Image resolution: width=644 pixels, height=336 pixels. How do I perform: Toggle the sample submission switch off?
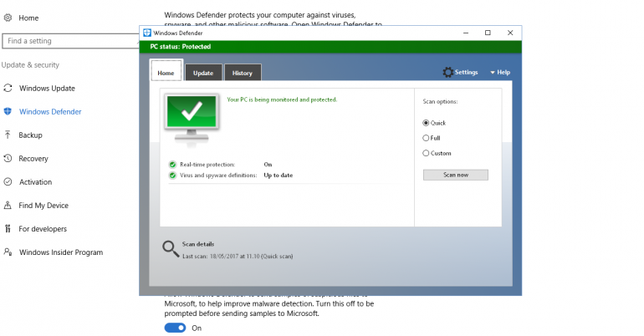tap(176, 328)
